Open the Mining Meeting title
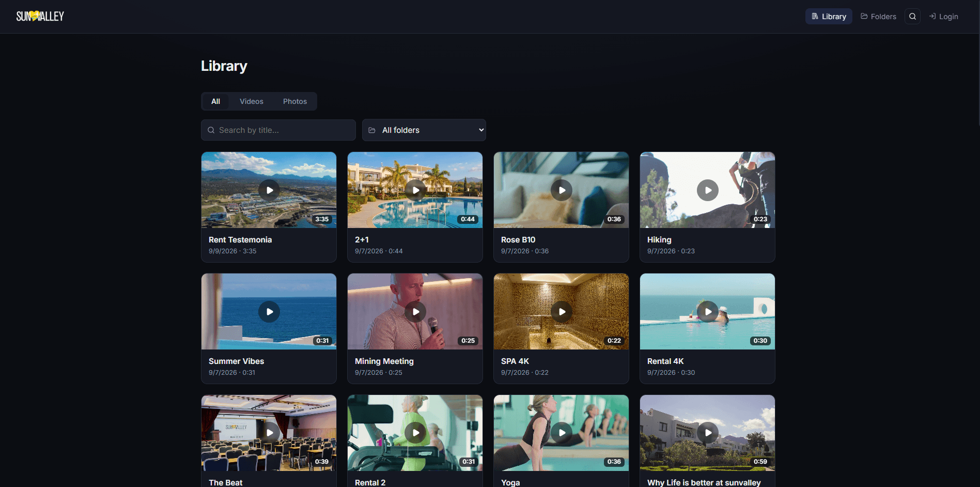This screenshot has width=980, height=487. pyautogui.click(x=384, y=361)
